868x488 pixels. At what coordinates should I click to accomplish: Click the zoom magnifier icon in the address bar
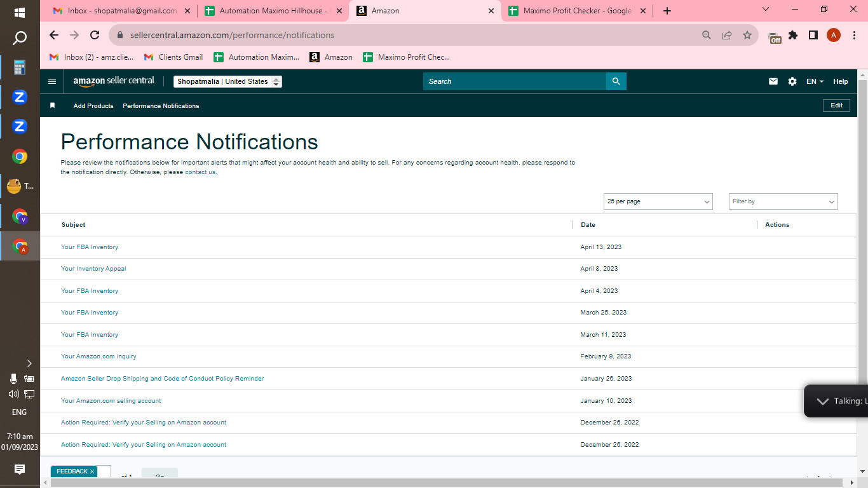point(707,35)
